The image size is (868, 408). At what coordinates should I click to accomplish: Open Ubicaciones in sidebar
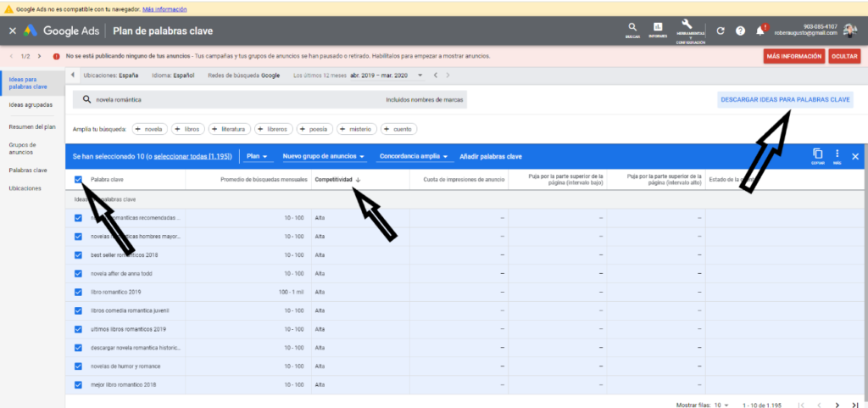25,188
